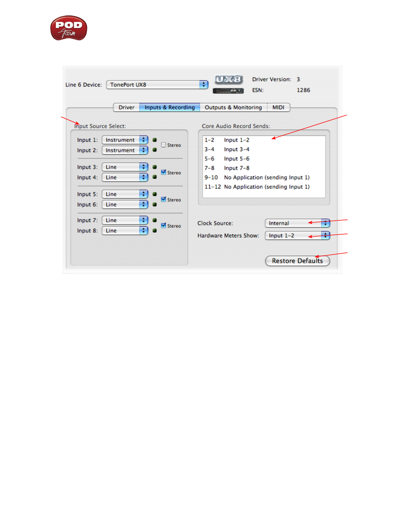Image resolution: width=411 pixels, height=532 pixels.
Task: Select the 9-10 No Application send row
Action: [x=264, y=177]
